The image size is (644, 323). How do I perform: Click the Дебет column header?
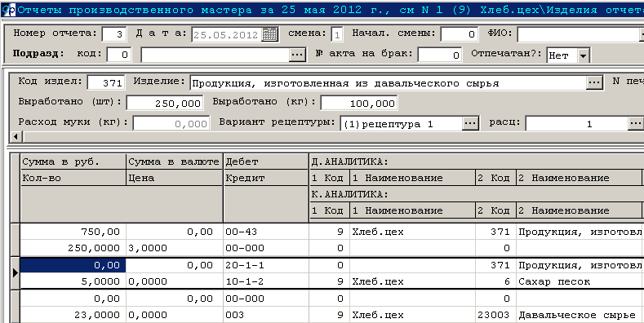click(x=266, y=161)
